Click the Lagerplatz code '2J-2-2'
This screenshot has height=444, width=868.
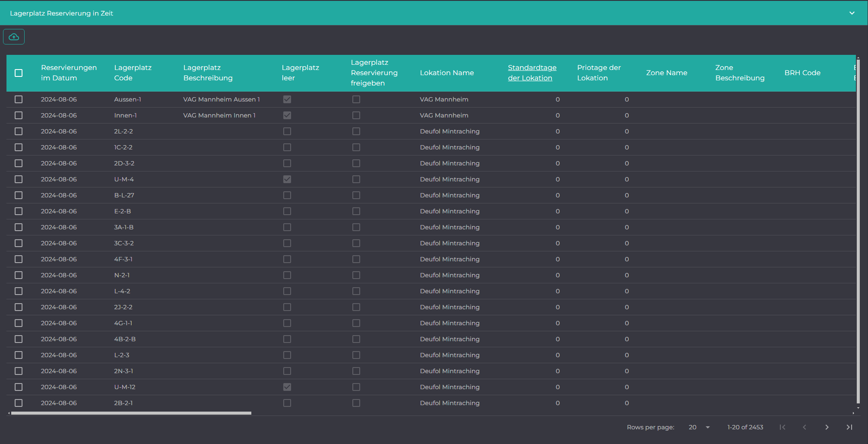(x=123, y=307)
